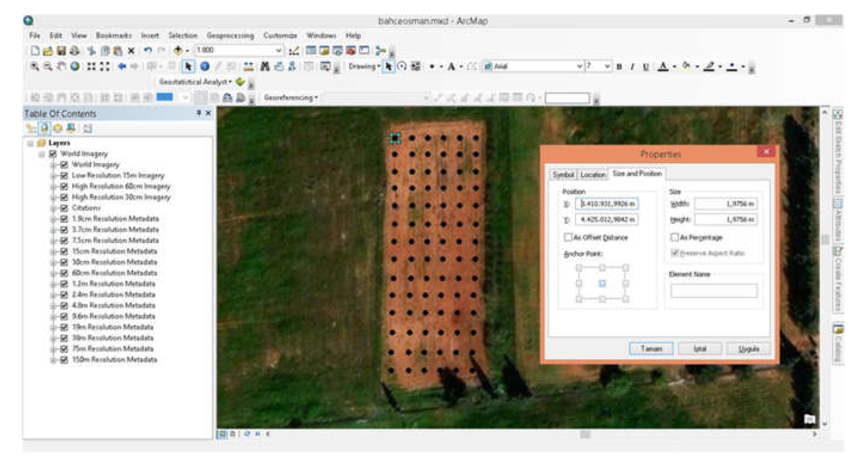The width and height of the screenshot is (868, 471).
Task: Click the Save map icon
Action: 61,51
